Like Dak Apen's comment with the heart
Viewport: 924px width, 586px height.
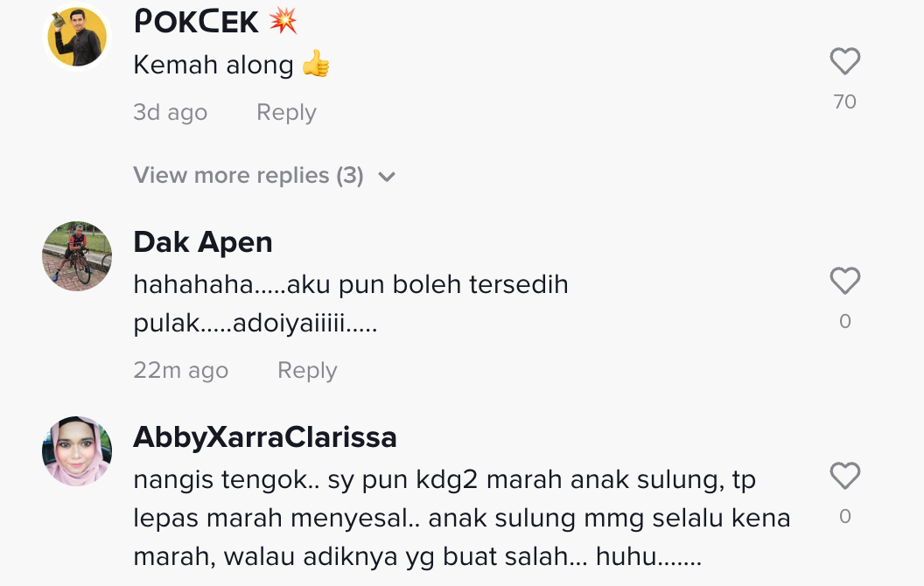pos(845,281)
